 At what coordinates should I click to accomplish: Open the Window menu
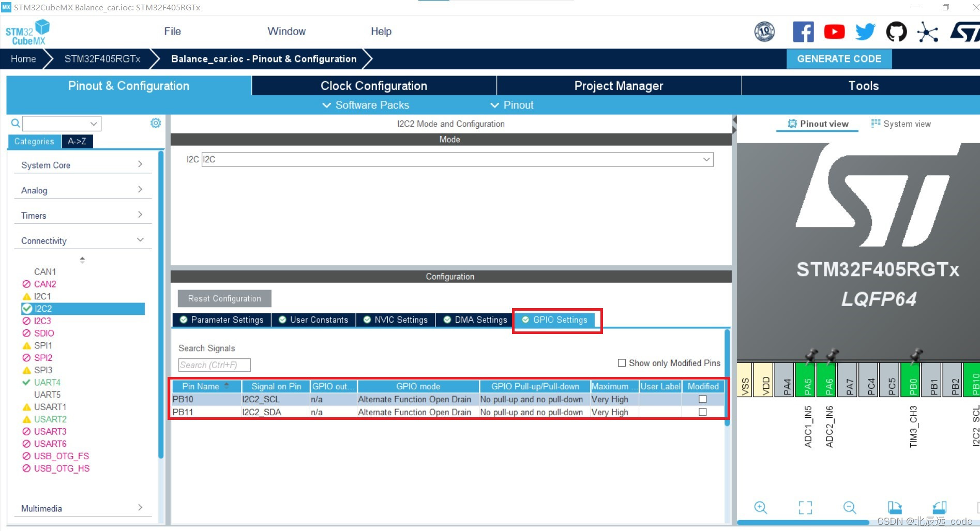[287, 32]
